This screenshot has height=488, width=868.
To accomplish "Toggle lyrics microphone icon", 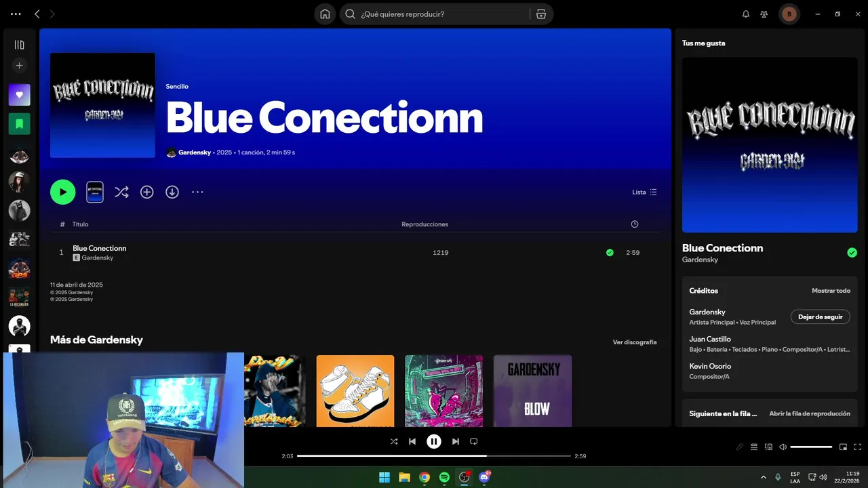I will point(740,447).
